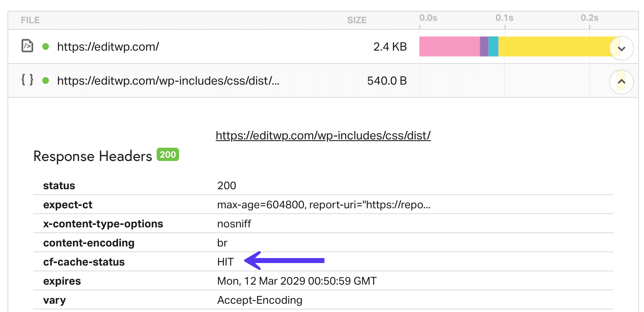Viewport: 644px width, 312px height.
Task: Click the expires header name
Action: pos(62,281)
